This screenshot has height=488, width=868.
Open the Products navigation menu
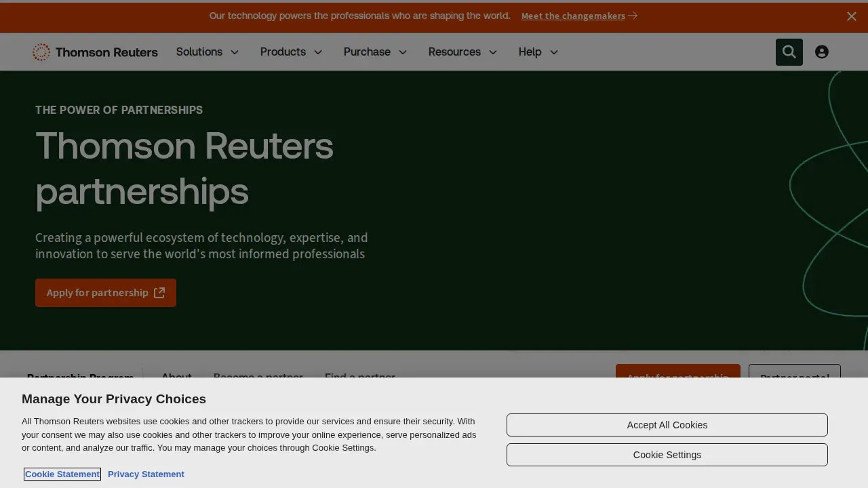pyautogui.click(x=292, y=52)
